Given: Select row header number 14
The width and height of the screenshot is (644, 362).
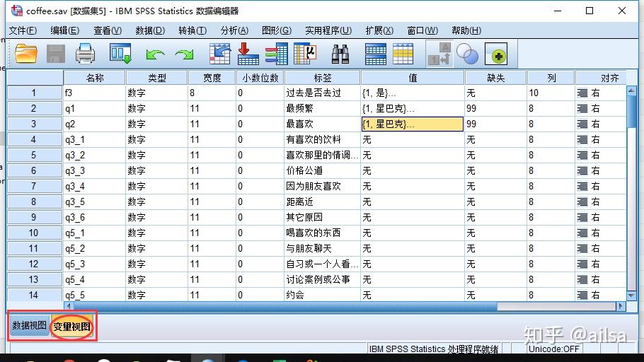Looking at the screenshot, I should coord(35,295).
